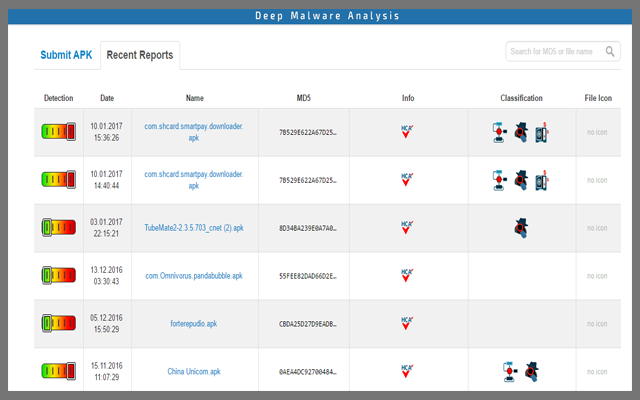The width and height of the screenshot is (640, 400).
Task: Click the Detection column header
Action: pyautogui.click(x=58, y=98)
